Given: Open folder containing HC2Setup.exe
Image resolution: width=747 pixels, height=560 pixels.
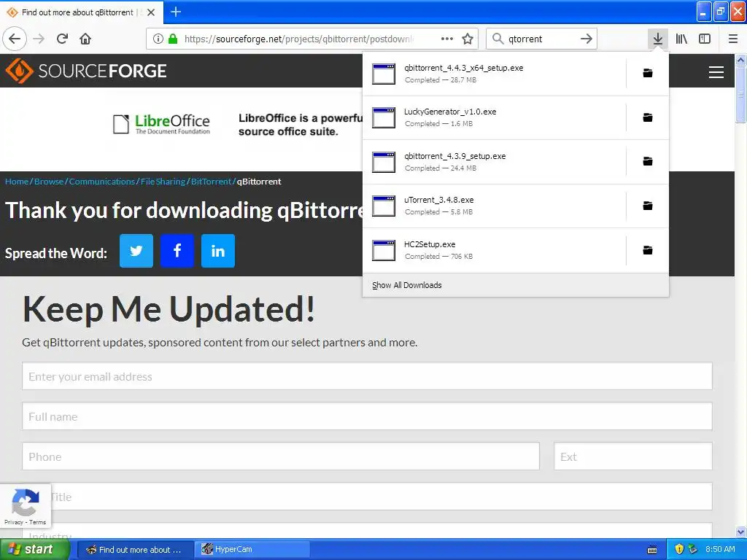Looking at the screenshot, I should 648,250.
